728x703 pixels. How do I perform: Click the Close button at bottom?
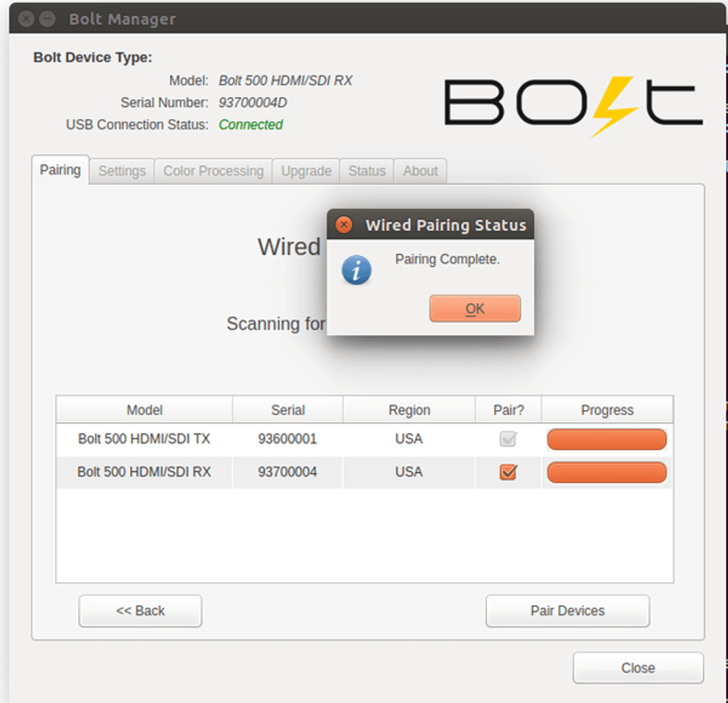[638, 667]
